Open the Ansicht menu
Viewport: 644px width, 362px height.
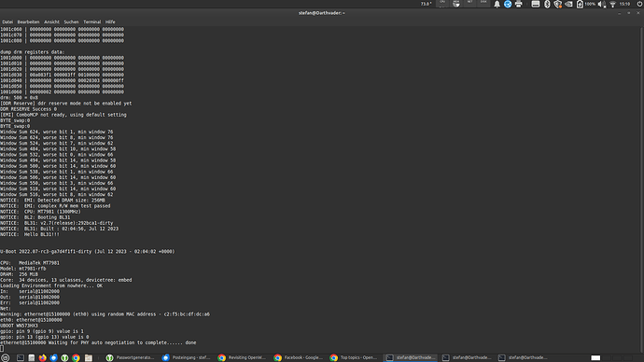[51, 21]
